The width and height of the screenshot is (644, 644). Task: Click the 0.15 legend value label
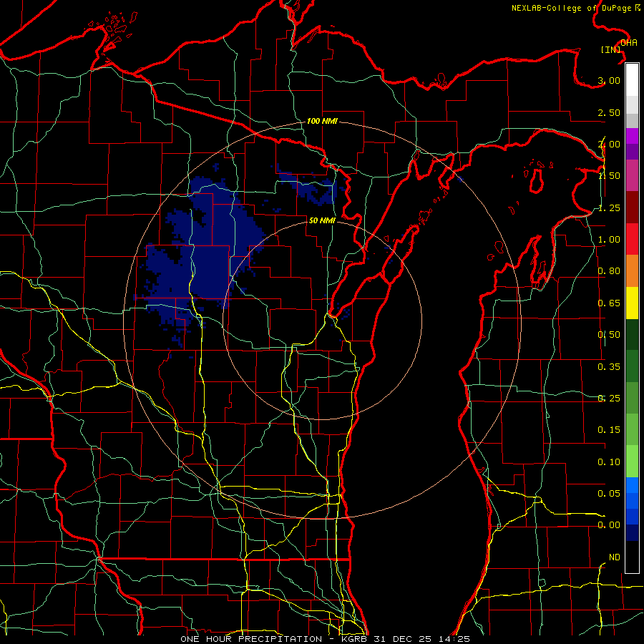(x=609, y=430)
